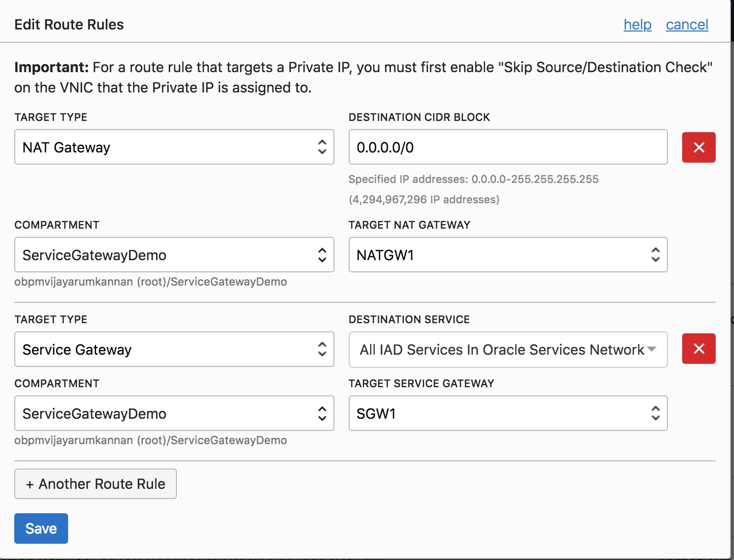Click the 'Edit Route Rules' dialog title
The width and height of the screenshot is (734, 560).
click(69, 24)
